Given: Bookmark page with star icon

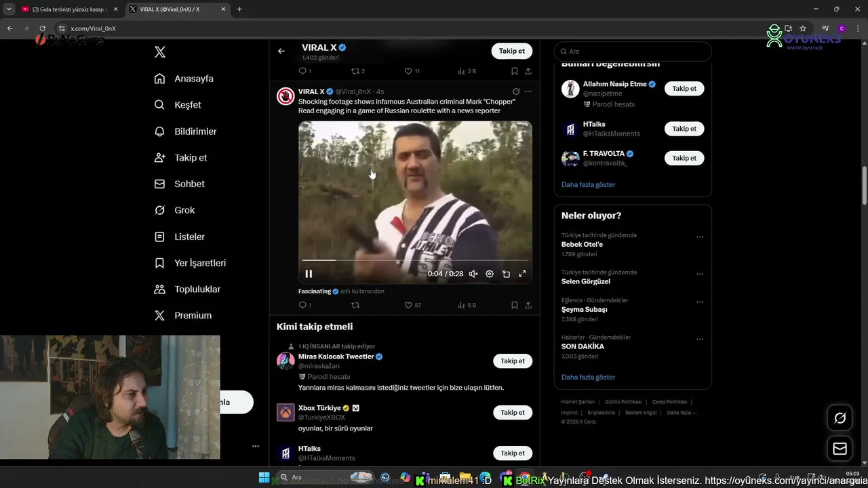Looking at the screenshot, I should coord(803,28).
